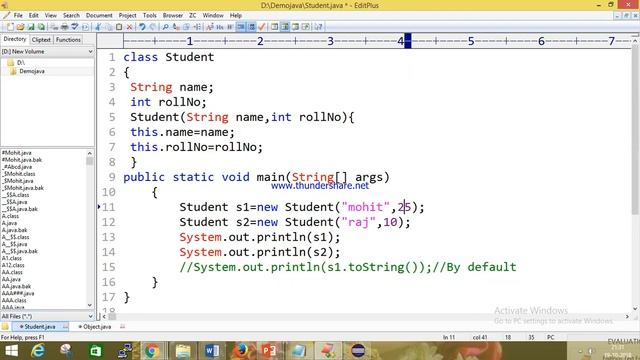Click editor horizontal scrollbar right arrow

(627, 316)
